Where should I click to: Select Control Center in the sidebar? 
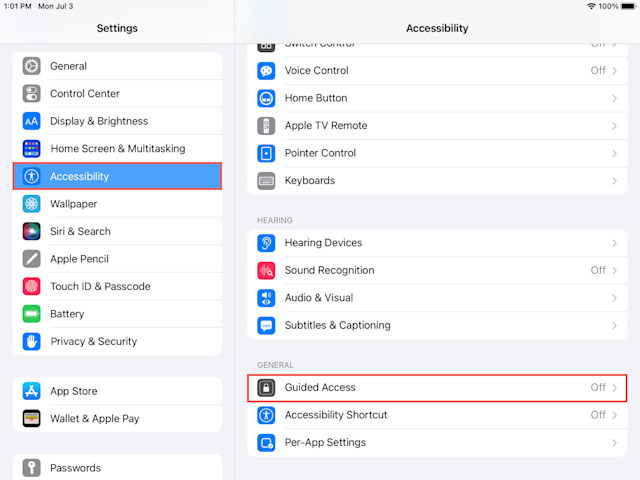[117, 93]
